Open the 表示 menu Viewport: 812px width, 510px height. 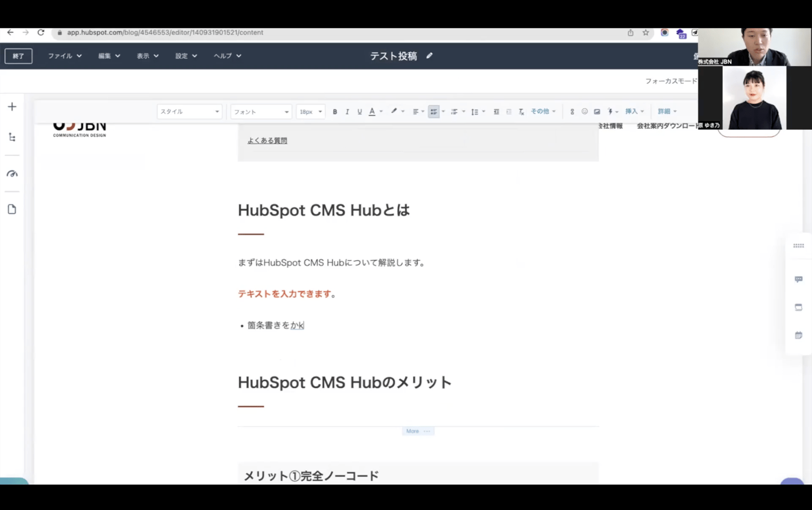147,56
